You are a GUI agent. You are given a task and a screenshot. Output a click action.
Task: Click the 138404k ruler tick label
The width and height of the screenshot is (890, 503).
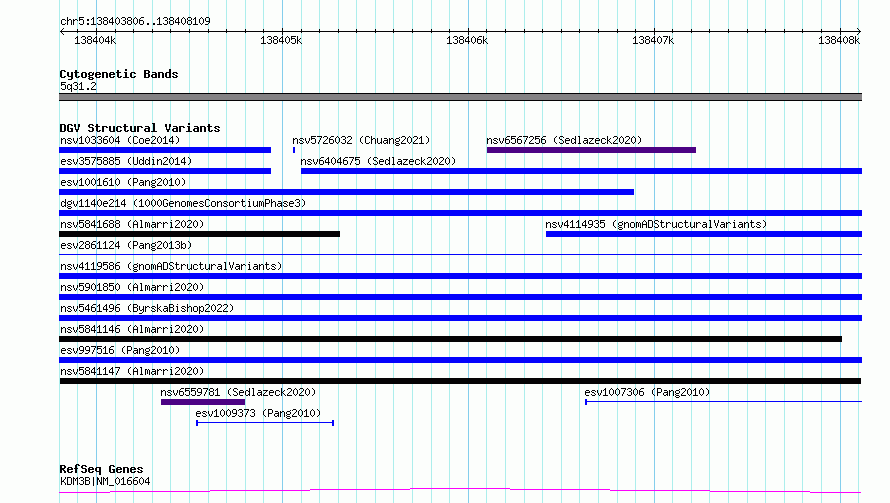95,40
